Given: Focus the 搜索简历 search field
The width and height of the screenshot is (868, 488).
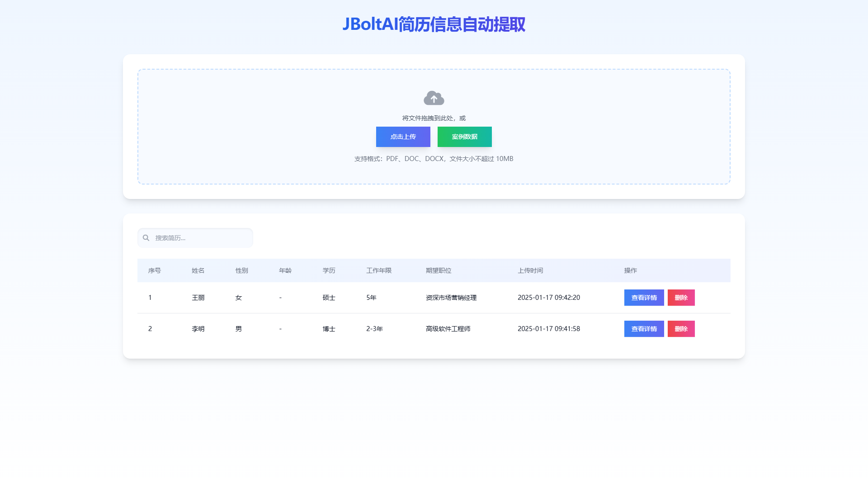Looking at the screenshot, I should [x=195, y=238].
